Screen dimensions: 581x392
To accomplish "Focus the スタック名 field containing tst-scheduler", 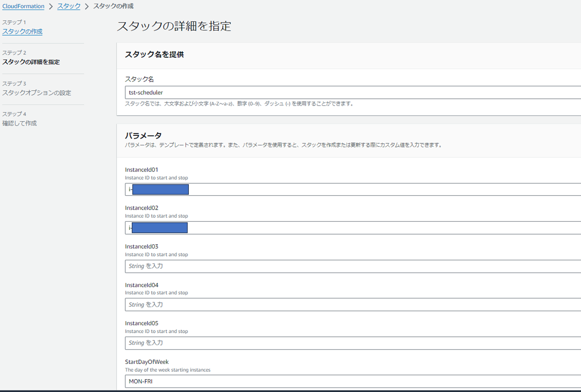I will (x=349, y=93).
